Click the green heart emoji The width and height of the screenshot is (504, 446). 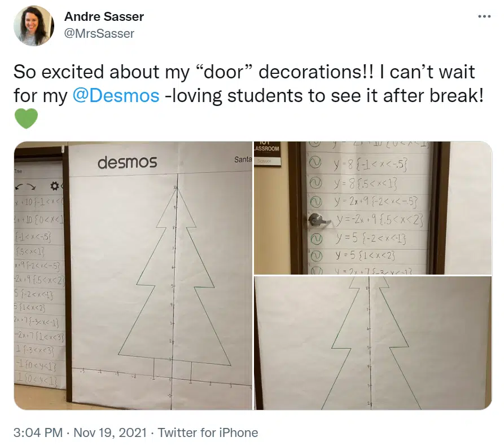[x=27, y=118]
